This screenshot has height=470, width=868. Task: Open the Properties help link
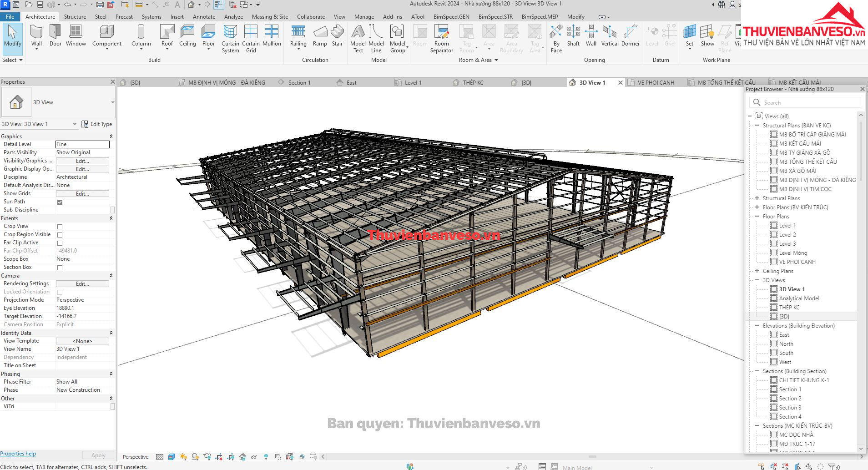point(18,454)
